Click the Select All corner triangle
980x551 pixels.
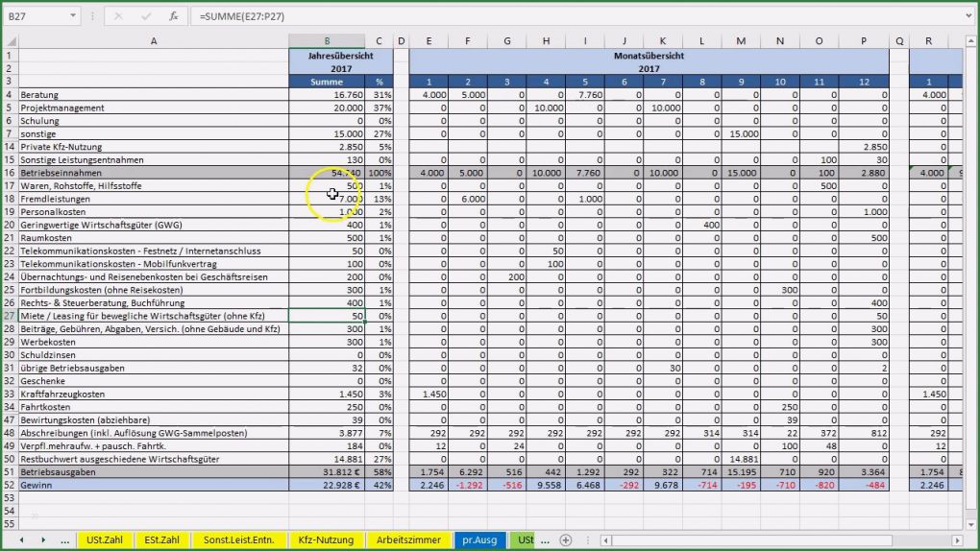9,40
